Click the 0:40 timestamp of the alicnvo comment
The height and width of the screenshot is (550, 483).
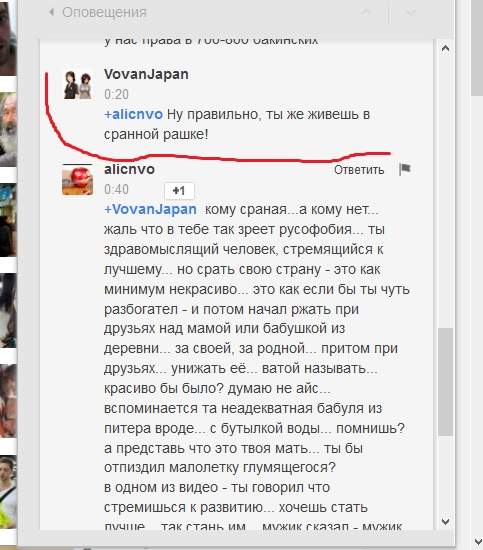pyautogui.click(x=116, y=189)
